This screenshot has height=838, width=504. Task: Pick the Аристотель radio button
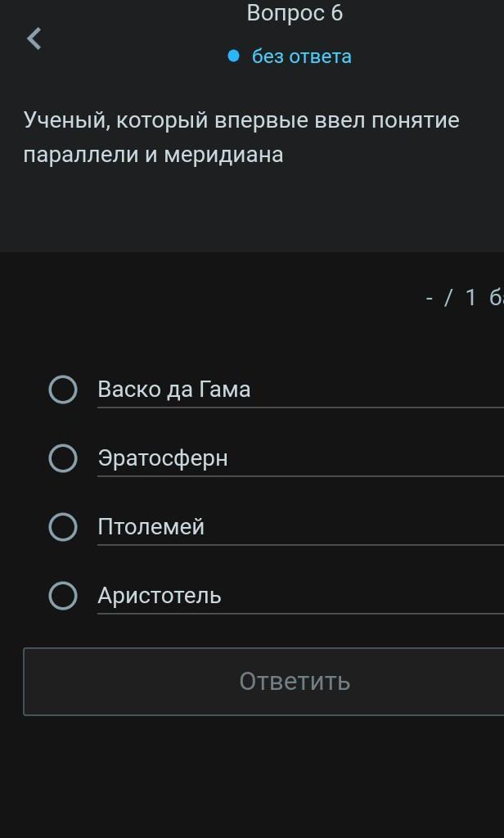click(63, 596)
